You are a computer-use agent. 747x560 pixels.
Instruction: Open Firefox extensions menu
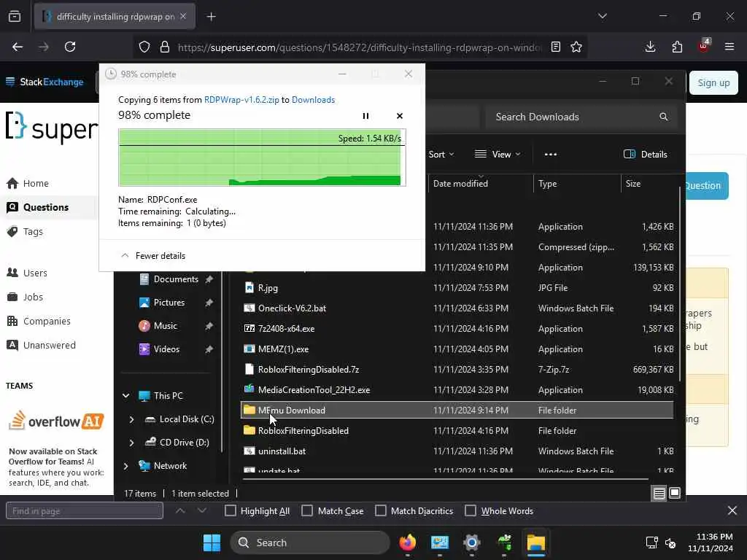pos(677,47)
